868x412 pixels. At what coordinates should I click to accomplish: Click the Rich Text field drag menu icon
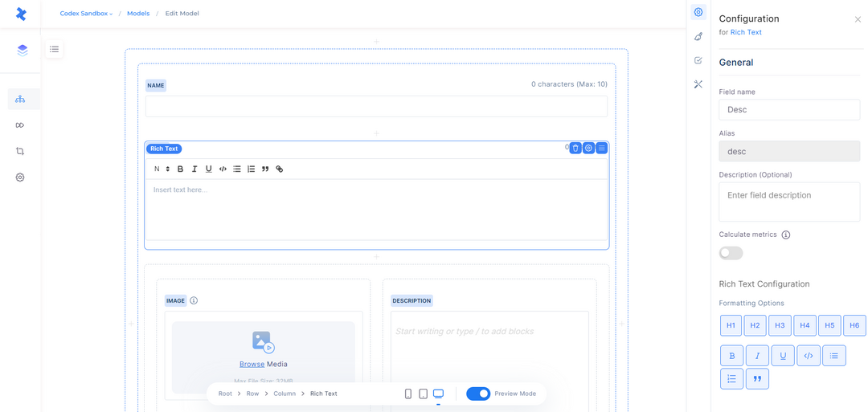point(602,148)
